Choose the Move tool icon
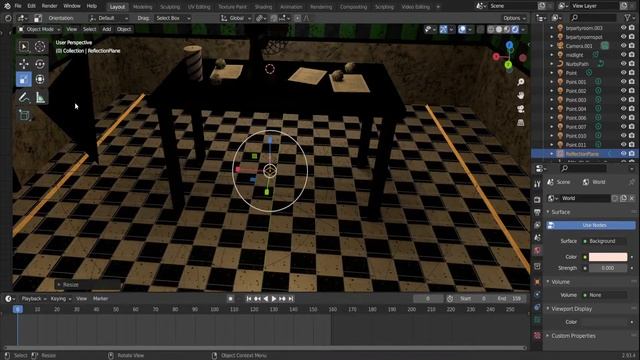Screen dimensions: 640x360 click(x=24, y=64)
